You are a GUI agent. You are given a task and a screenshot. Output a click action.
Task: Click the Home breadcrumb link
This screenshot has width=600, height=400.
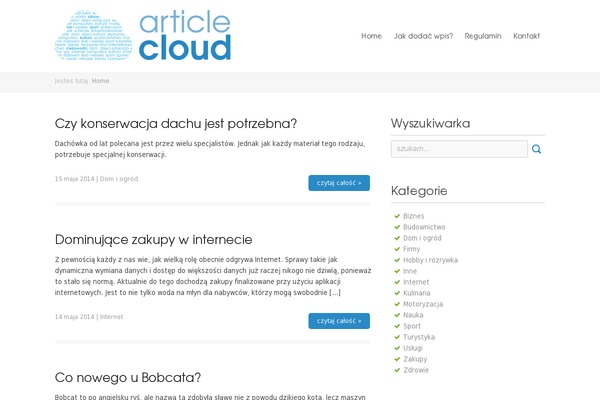[101, 81]
